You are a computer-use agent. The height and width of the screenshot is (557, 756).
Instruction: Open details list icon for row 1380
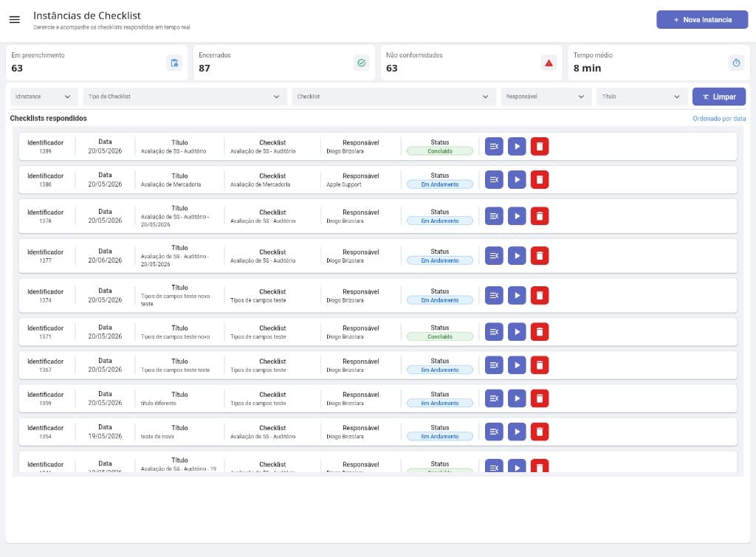(494, 180)
